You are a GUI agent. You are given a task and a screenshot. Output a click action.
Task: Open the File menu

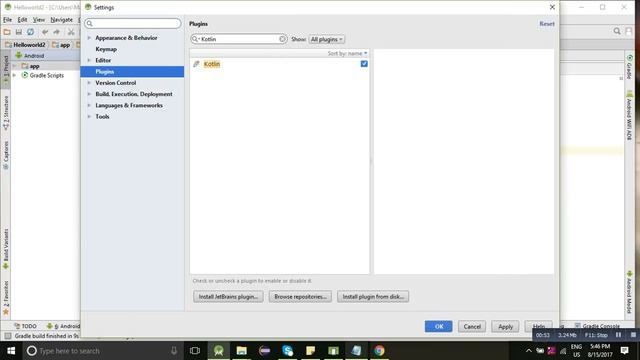click(7, 20)
